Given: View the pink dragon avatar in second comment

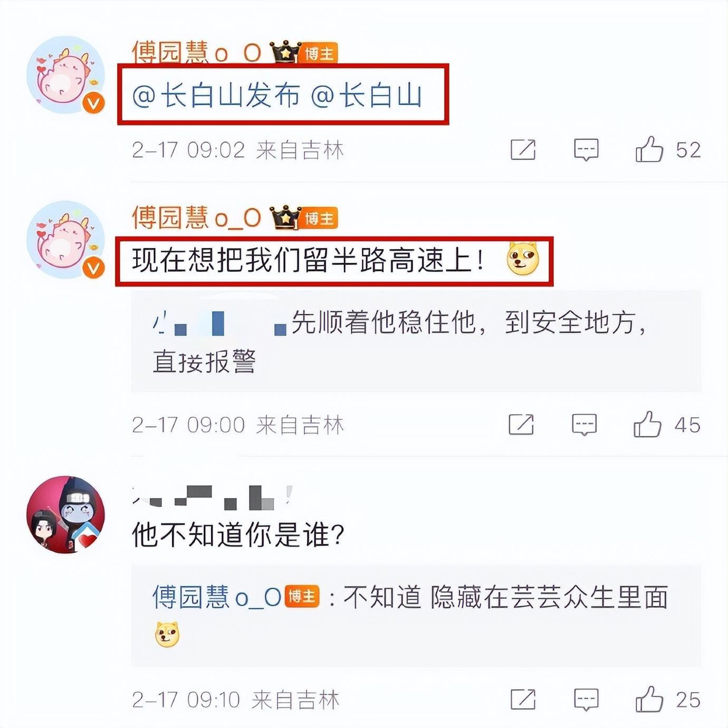Looking at the screenshot, I should (x=66, y=240).
